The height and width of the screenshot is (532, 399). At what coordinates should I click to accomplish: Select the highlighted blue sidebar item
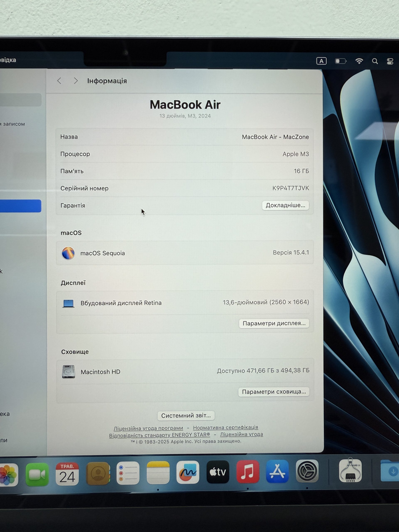(20, 206)
